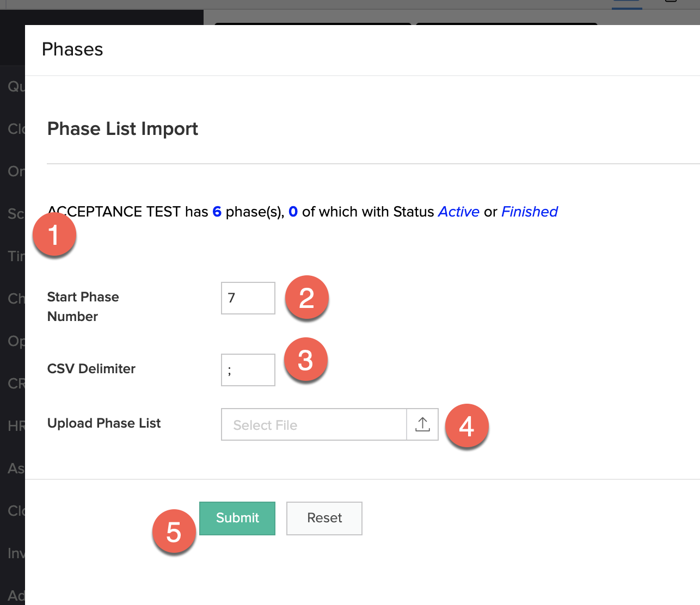The width and height of the screenshot is (700, 605).
Task: Click the blue number 0 in status line
Action: pyautogui.click(x=293, y=212)
